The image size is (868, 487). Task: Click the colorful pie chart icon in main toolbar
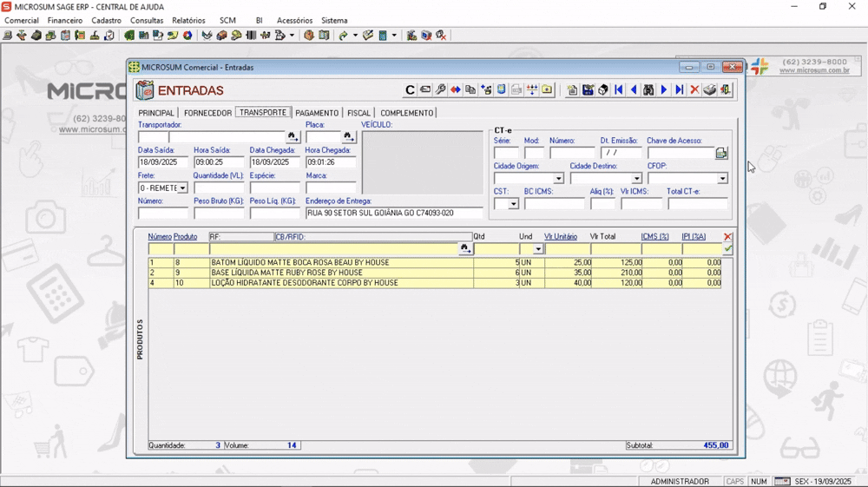[x=187, y=36]
